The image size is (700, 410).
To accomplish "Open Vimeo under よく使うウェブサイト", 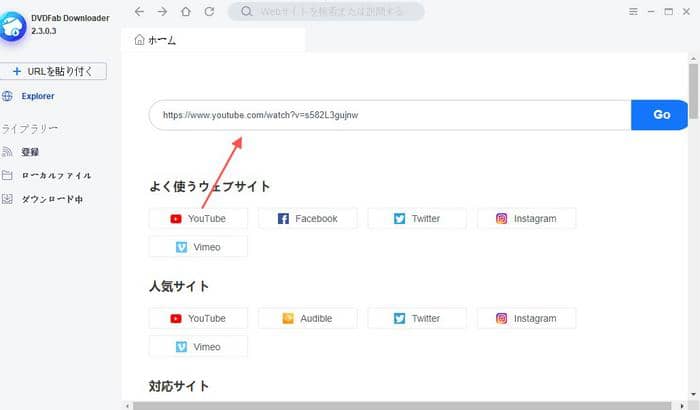I will [x=198, y=247].
